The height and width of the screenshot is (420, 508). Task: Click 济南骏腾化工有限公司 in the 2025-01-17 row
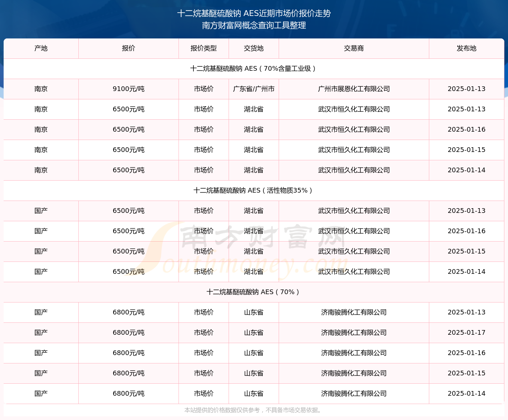point(354,333)
